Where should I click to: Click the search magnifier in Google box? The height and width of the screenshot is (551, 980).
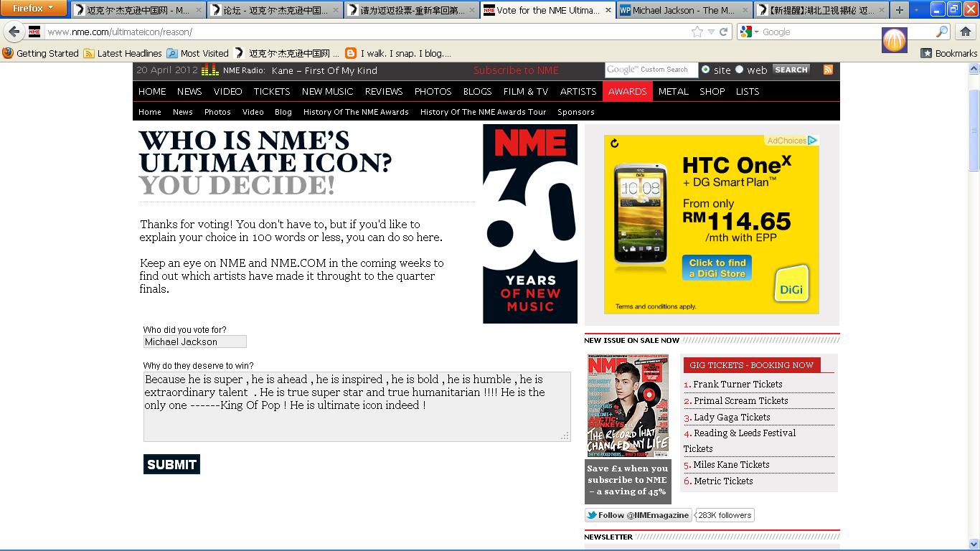click(x=942, y=32)
